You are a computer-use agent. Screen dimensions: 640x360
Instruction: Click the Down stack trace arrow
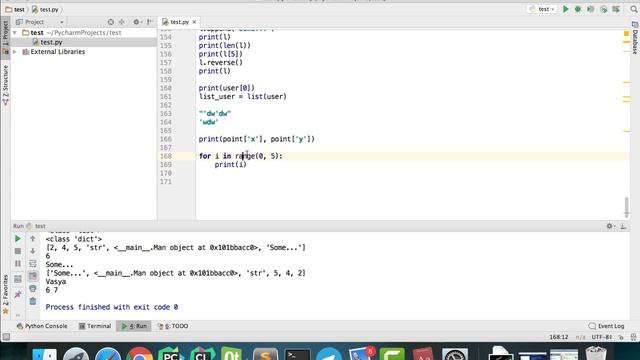(33, 251)
